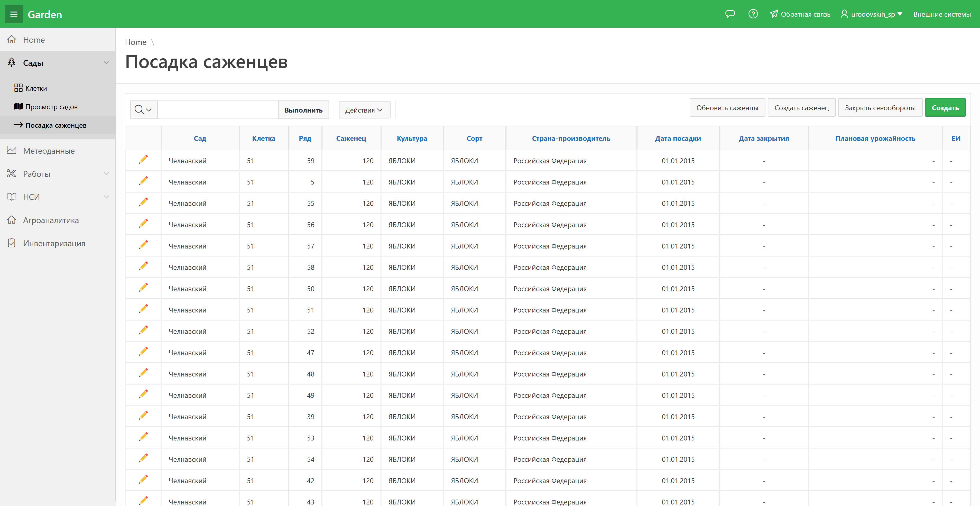Screen dimensions: 980x506
Task: Click the help question mark icon
Action: (753, 14)
